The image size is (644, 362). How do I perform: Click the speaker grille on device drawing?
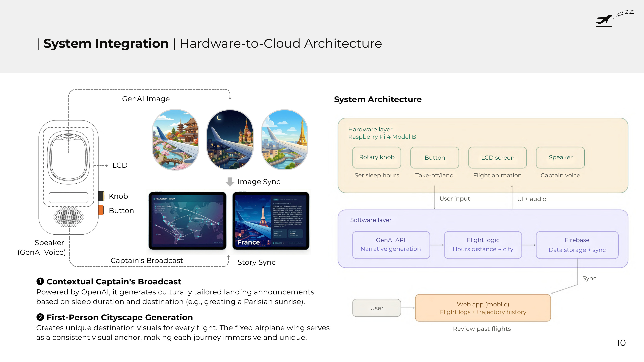point(69,217)
